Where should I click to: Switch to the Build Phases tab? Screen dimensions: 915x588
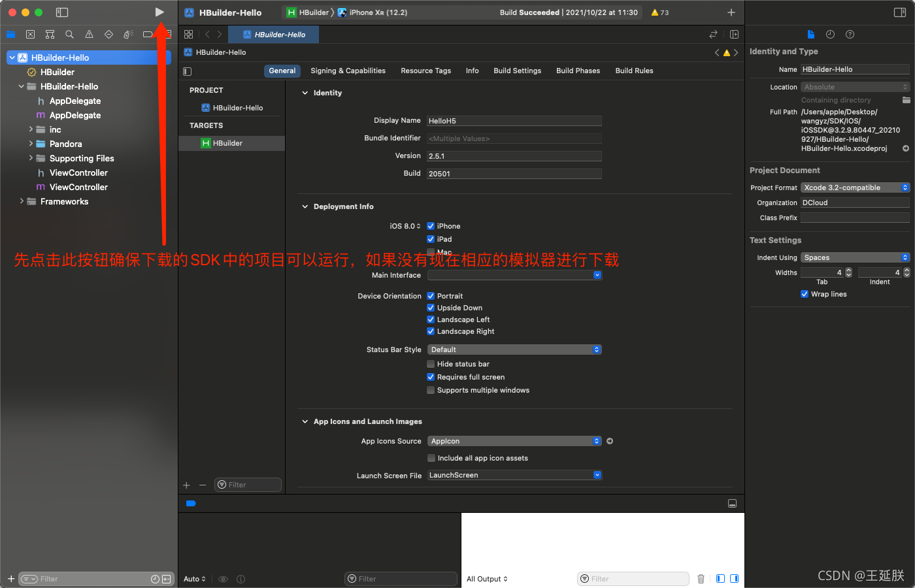[x=578, y=71]
